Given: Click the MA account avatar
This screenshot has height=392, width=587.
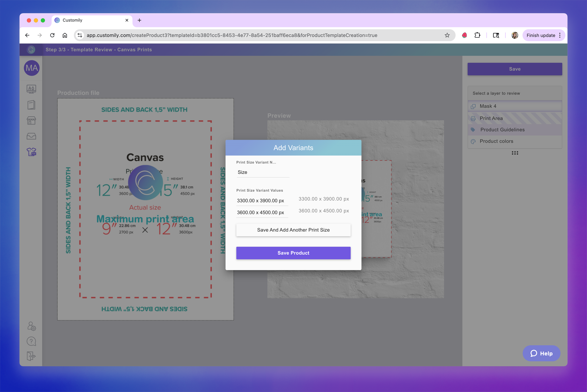Looking at the screenshot, I should (x=32, y=68).
